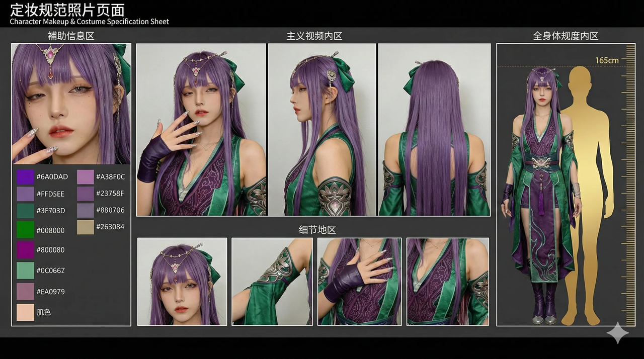The height and width of the screenshot is (359, 644).
Task: Open the close-up face makeup photo
Action: [71, 104]
